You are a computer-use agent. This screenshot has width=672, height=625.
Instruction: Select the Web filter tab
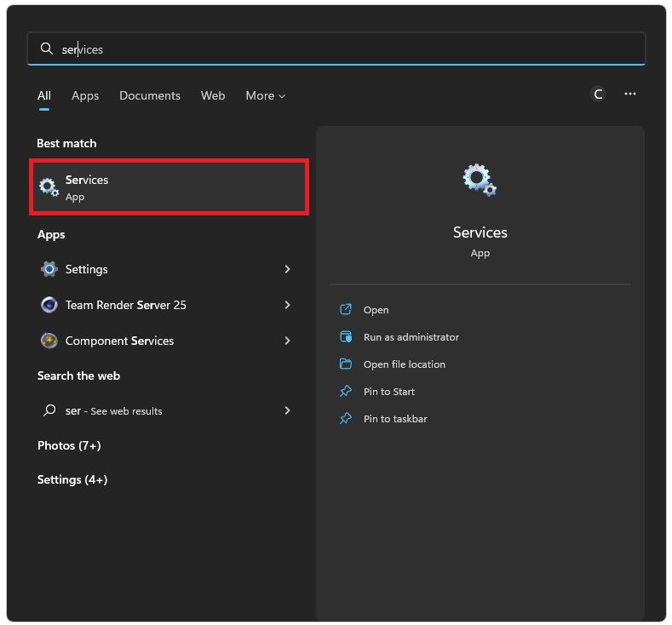click(x=213, y=95)
